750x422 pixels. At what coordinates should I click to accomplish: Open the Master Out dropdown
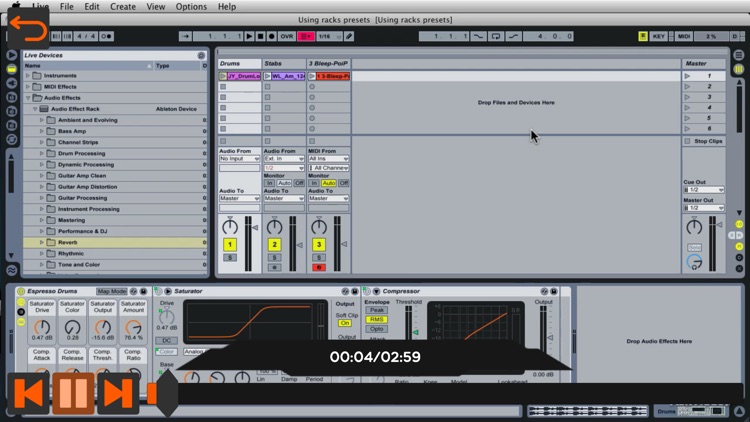(x=704, y=208)
